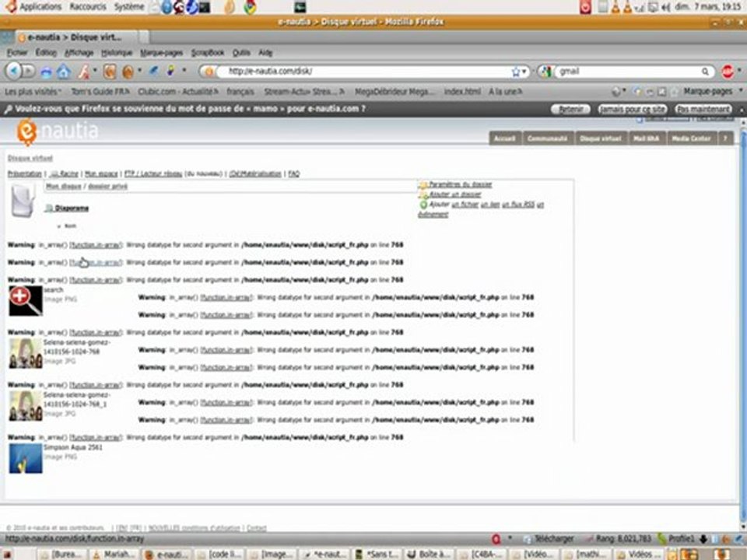Open the MegaDébrideur bookmark
This screenshot has height=560, width=747.
[x=395, y=92]
